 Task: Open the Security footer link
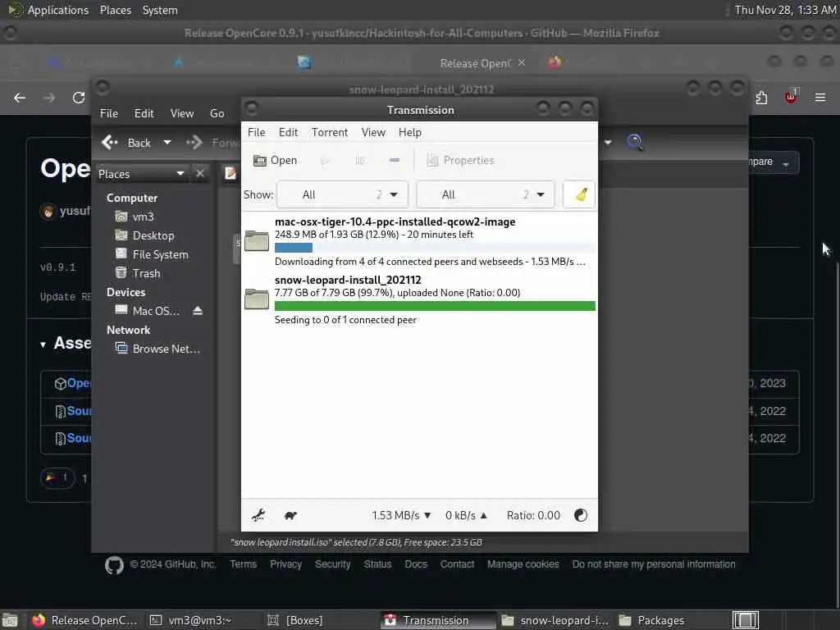333,564
